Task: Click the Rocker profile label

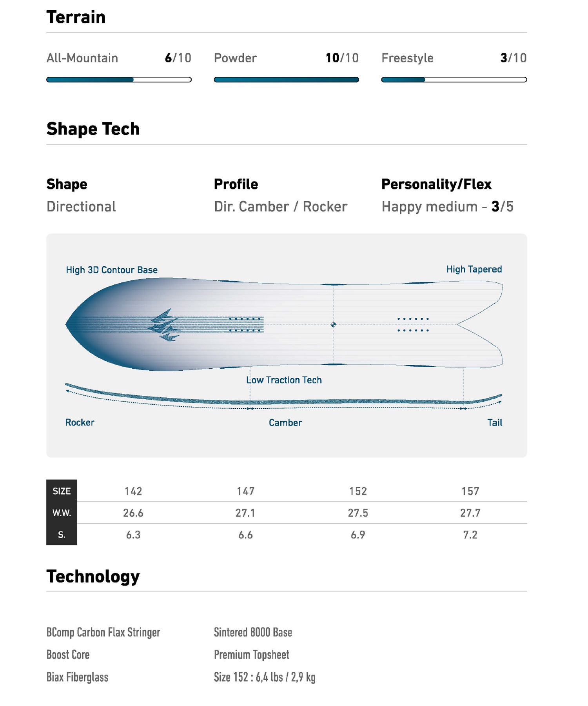Action: coord(80,422)
